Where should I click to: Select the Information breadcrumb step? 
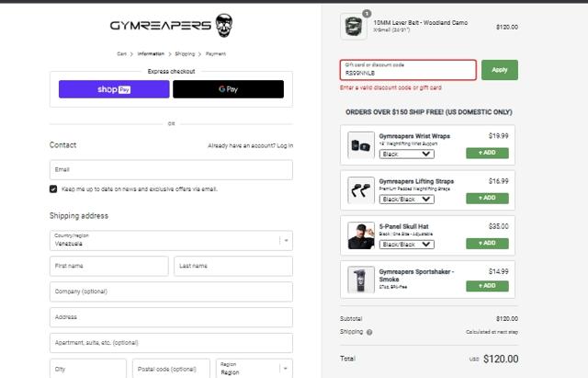pyautogui.click(x=151, y=54)
